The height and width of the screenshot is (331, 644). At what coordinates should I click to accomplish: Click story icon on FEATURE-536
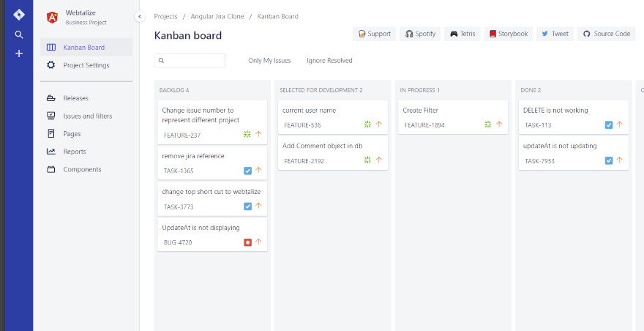(367, 124)
